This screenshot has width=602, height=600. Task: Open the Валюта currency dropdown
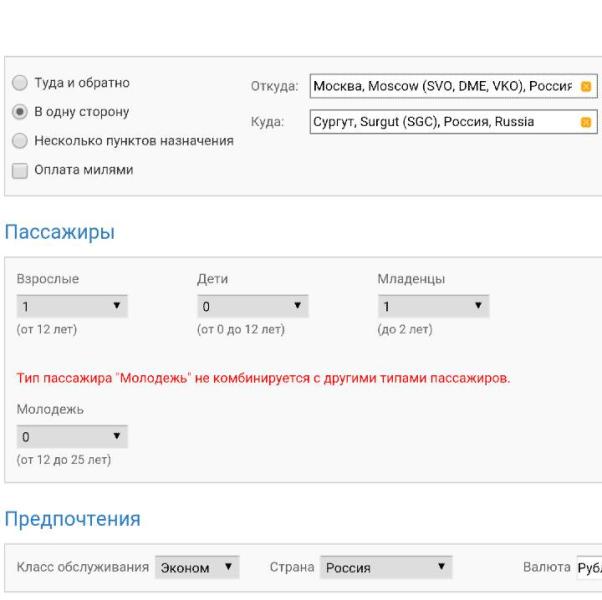tap(587, 568)
